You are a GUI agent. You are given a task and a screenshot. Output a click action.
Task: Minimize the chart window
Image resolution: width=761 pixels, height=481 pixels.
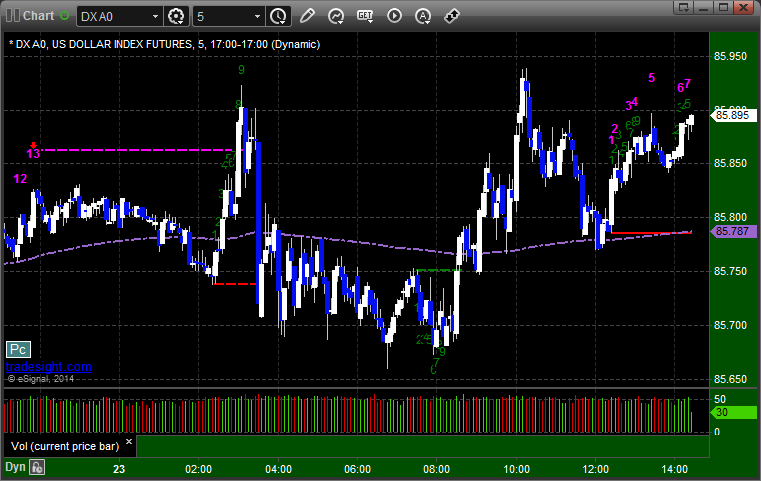tap(704, 7)
